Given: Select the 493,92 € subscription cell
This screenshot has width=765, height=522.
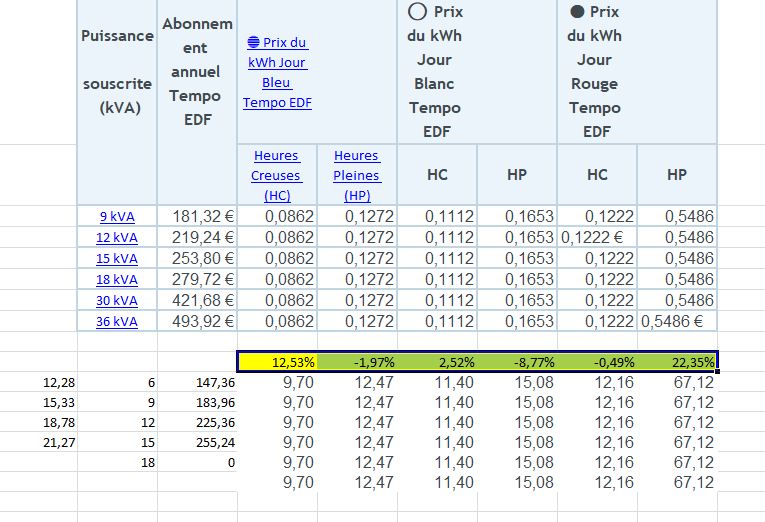Looking at the screenshot, I should tap(197, 321).
